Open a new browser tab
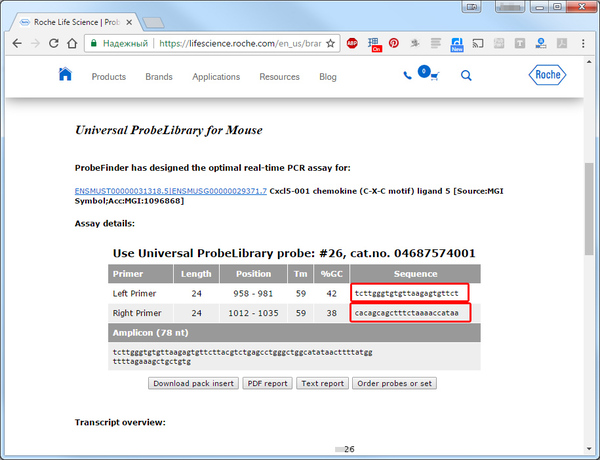Screen dimensions: 600x460 pos(153,23)
